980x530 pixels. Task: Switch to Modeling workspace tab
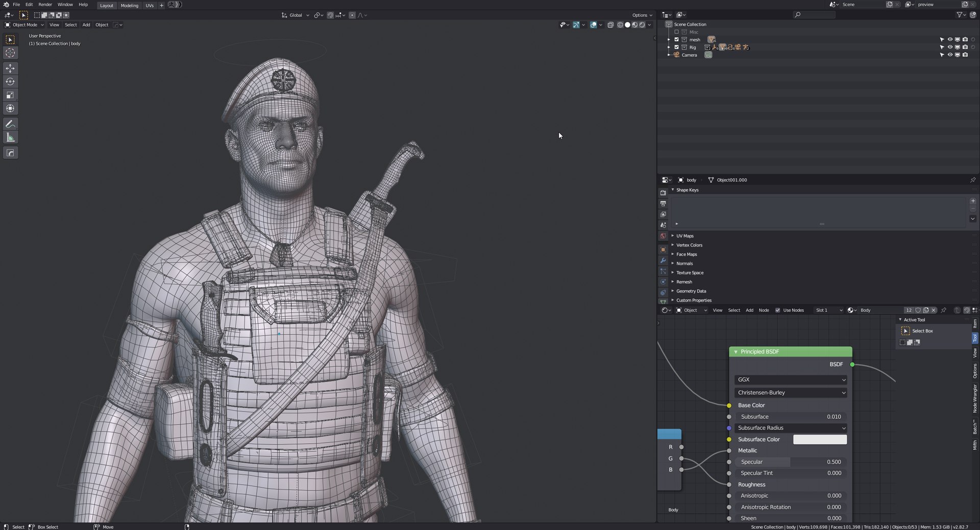click(129, 6)
